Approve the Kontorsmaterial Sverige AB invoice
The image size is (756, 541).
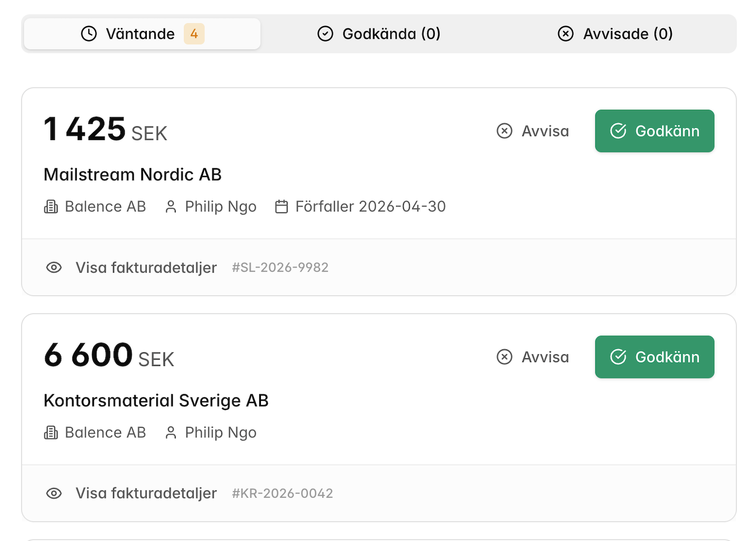point(655,357)
